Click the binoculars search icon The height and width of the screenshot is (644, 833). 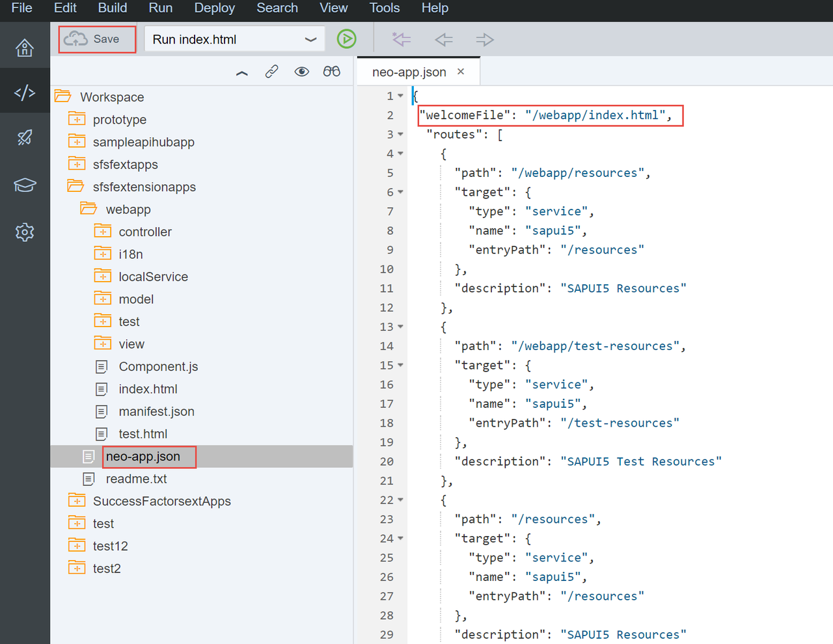[x=332, y=72]
